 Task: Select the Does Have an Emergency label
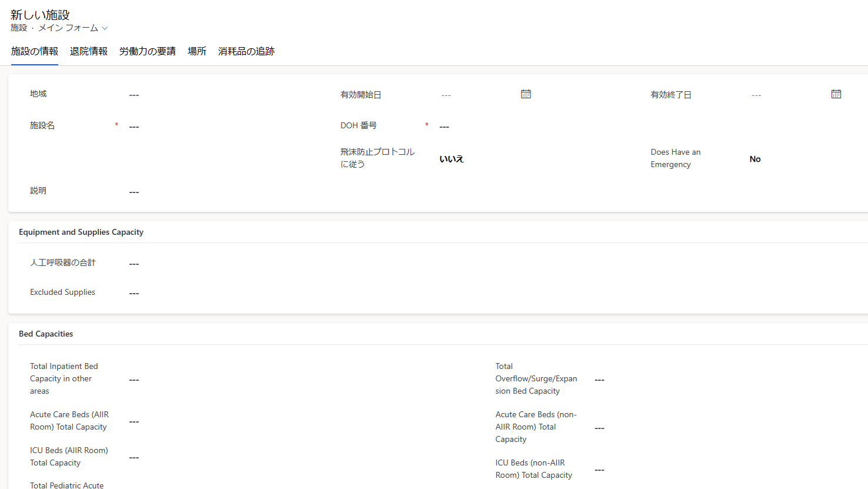pos(676,158)
